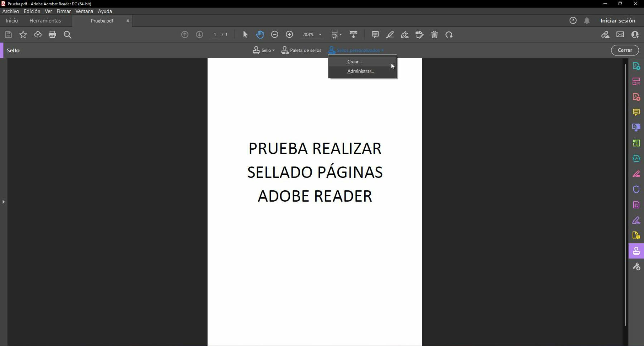This screenshot has height=346, width=644.
Task: Activate the hand pan tool
Action: point(260,35)
